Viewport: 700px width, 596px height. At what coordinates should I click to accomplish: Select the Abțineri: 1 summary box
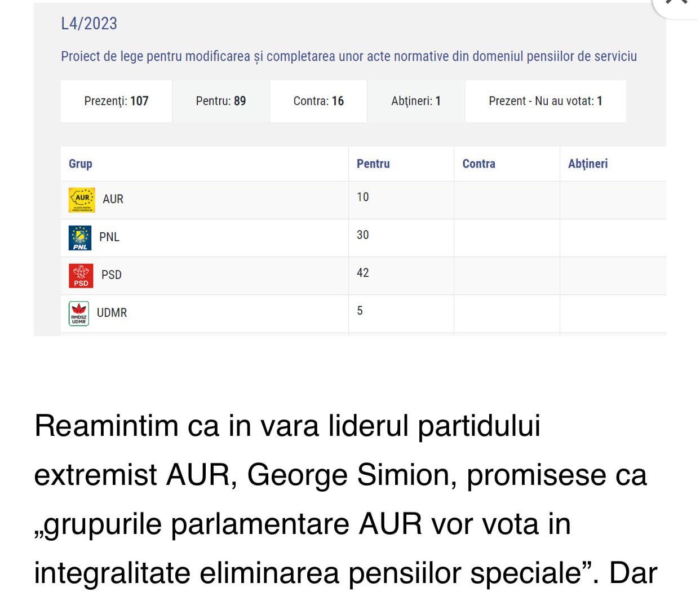point(416,101)
